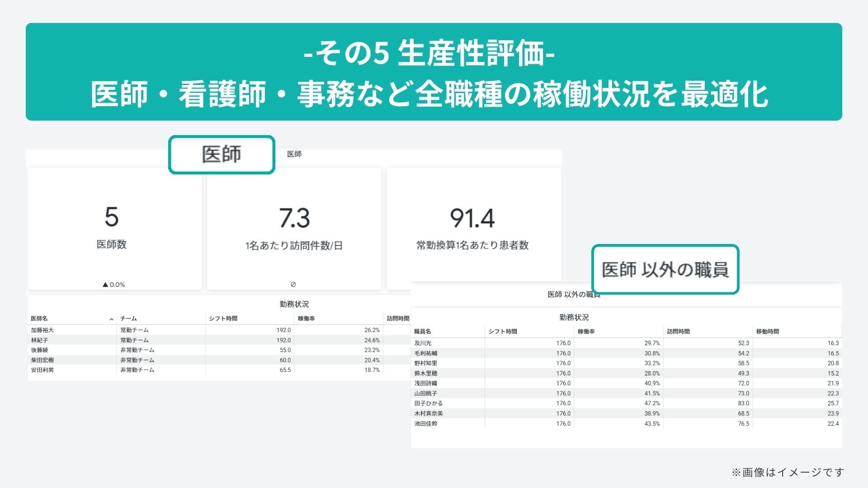The width and height of the screenshot is (868, 488).
Task: Select the 加藤裕大 doctor row
Action: point(42,330)
